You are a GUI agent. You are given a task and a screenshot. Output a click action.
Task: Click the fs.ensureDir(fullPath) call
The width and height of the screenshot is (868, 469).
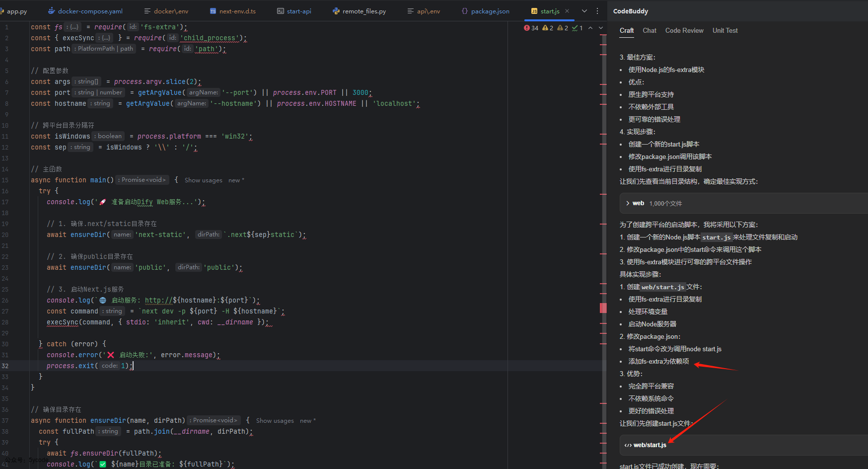click(114, 454)
